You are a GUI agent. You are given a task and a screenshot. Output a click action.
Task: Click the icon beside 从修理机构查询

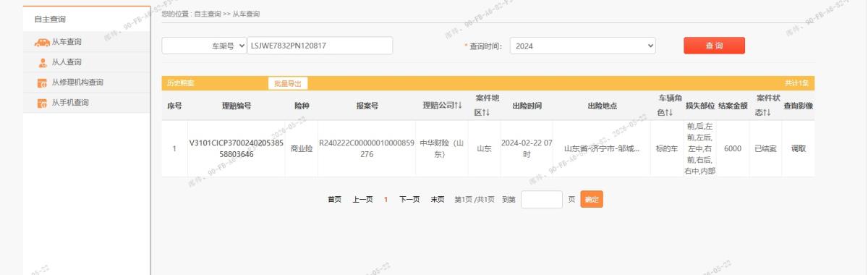tap(41, 82)
